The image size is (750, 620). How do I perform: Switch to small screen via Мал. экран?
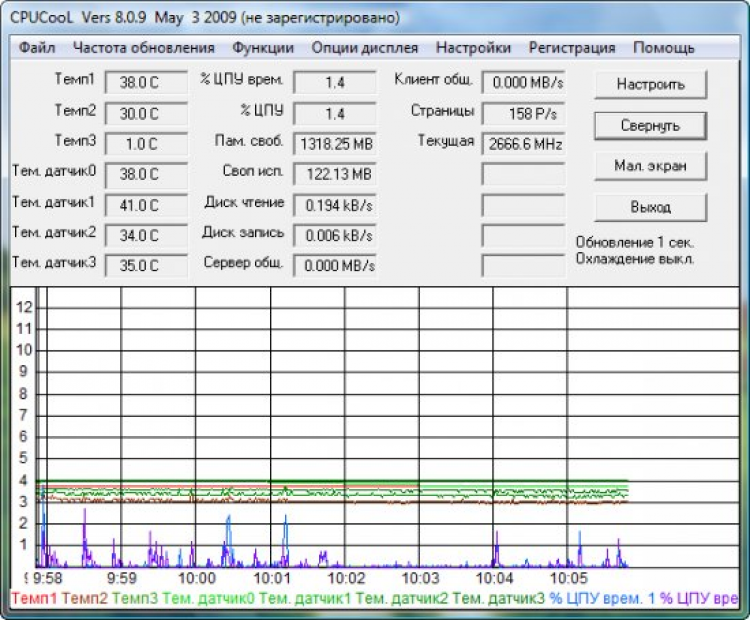pos(650,166)
